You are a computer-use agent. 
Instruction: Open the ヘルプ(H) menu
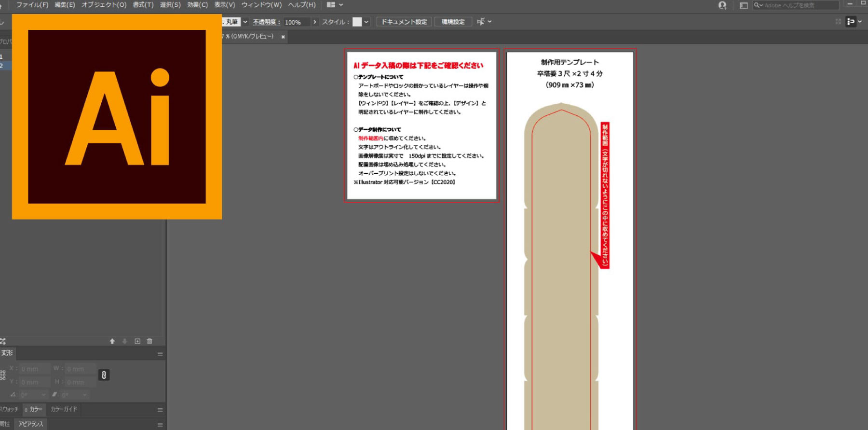click(x=302, y=5)
